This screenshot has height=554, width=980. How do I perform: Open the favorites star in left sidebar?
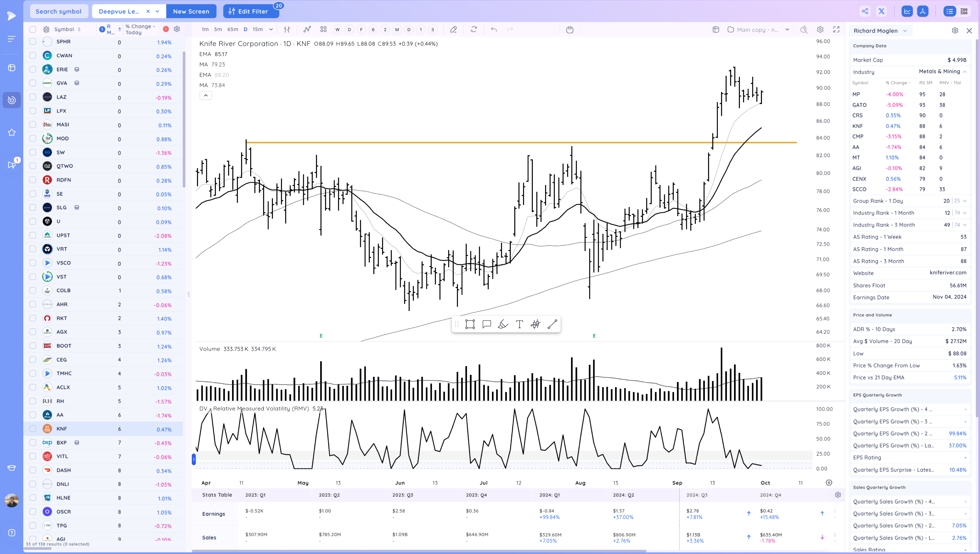[12, 132]
